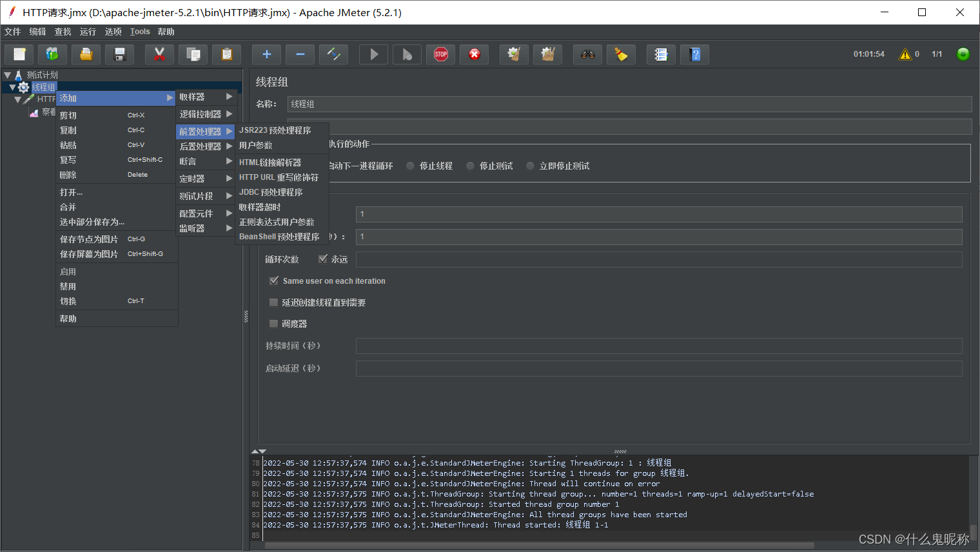Open 配置元件 submenu
The width and height of the screenshot is (980, 552).
pyautogui.click(x=206, y=213)
